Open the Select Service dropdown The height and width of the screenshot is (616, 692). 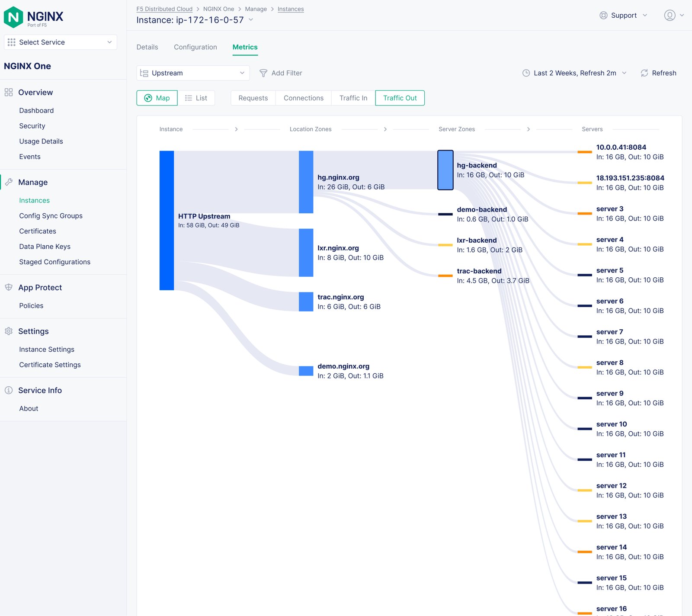61,42
